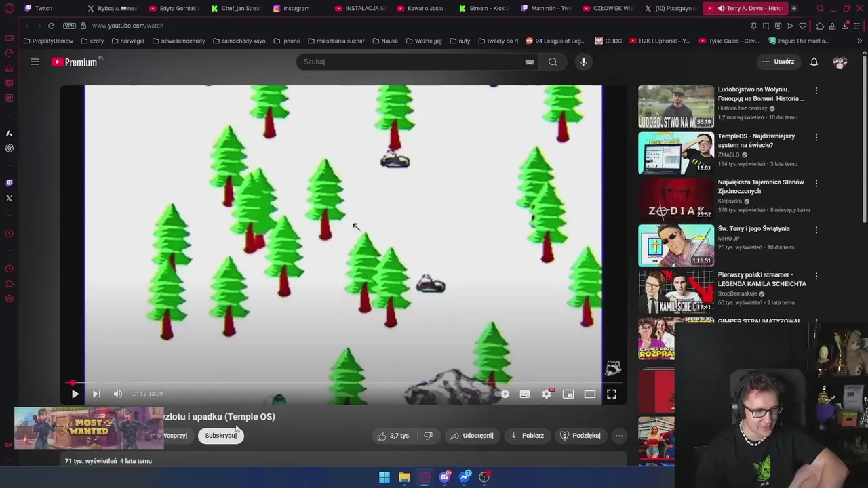This screenshot has height=488, width=868.
Task: Open the Zodiak video thumbnail
Action: click(x=676, y=199)
